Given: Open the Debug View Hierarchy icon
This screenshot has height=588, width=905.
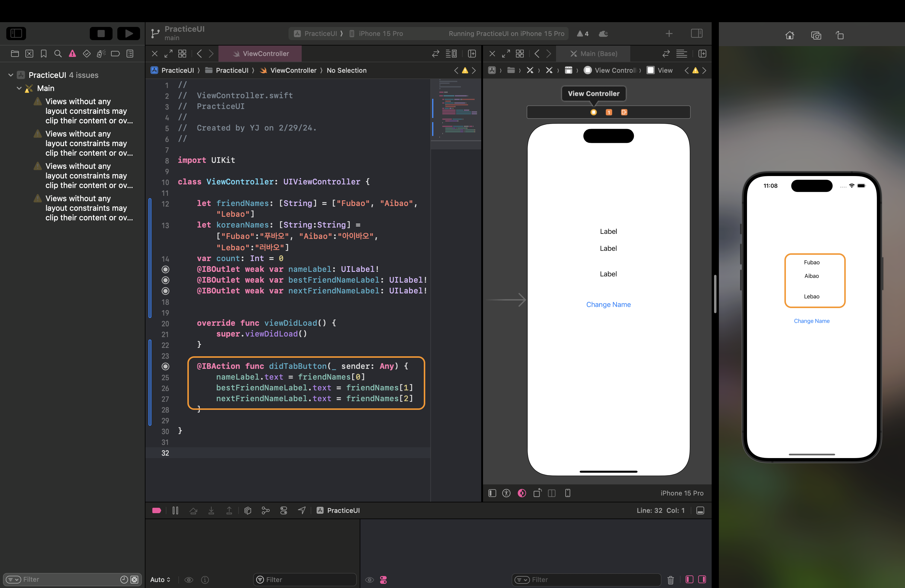Looking at the screenshot, I should pos(247,510).
